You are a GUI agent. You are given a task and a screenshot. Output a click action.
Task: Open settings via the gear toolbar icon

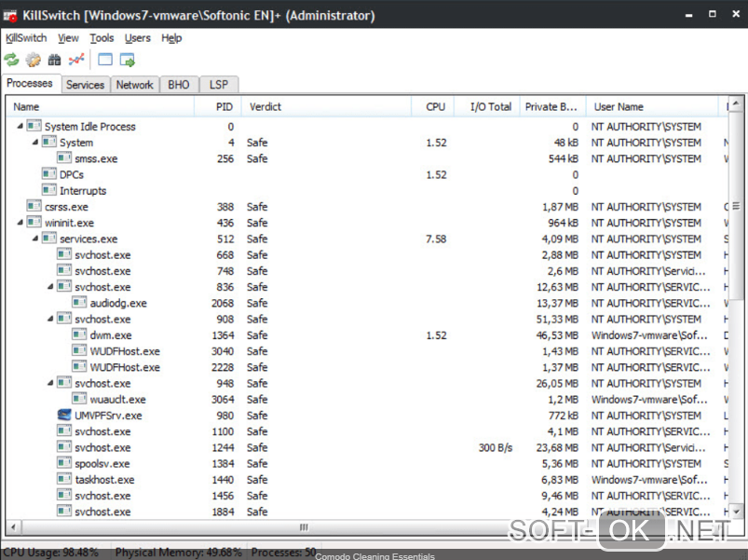tap(33, 60)
